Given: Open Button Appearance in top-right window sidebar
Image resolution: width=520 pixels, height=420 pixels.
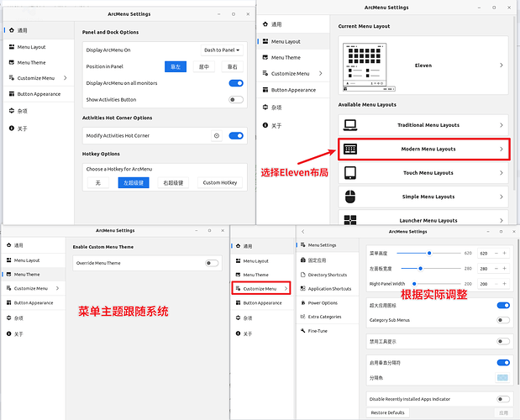Looking at the screenshot, I should pyautogui.click(x=293, y=90).
